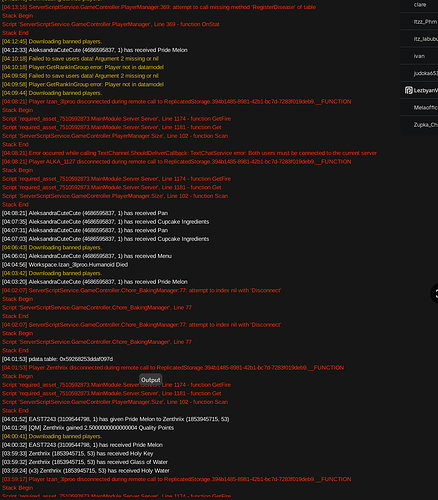438x500 pixels.
Task: Click the 04:08:21 Izan_3lproo disconnected error line
Action: (177, 102)
